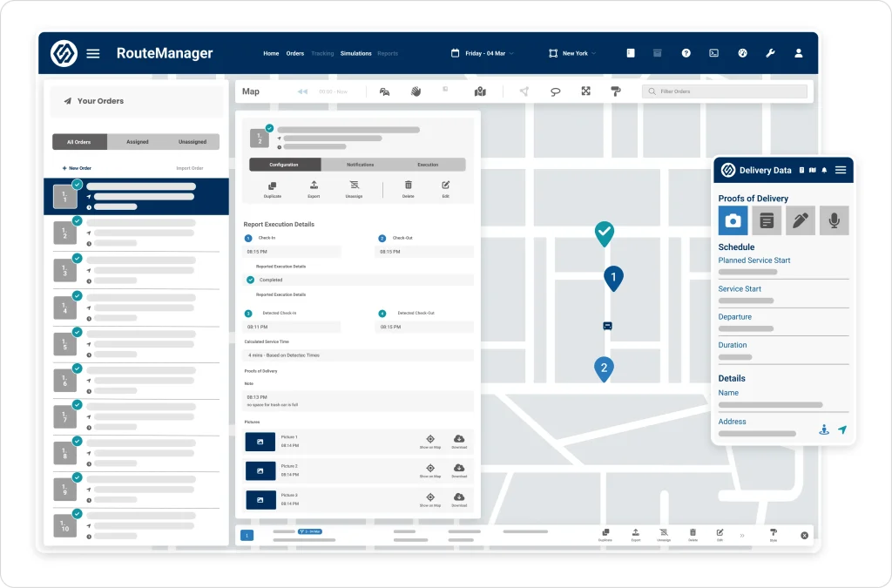Select the signature proof type
892x588 pixels.
click(x=801, y=220)
